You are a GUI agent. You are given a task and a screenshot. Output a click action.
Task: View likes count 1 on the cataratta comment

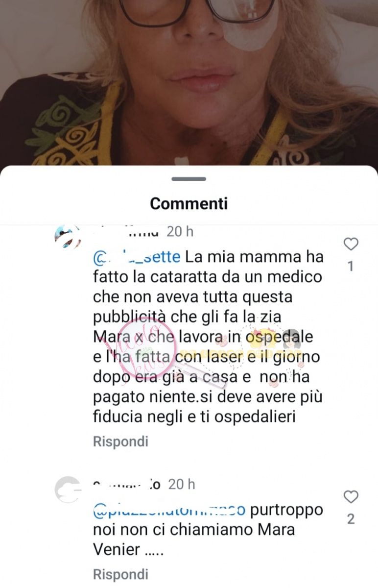pyautogui.click(x=351, y=266)
